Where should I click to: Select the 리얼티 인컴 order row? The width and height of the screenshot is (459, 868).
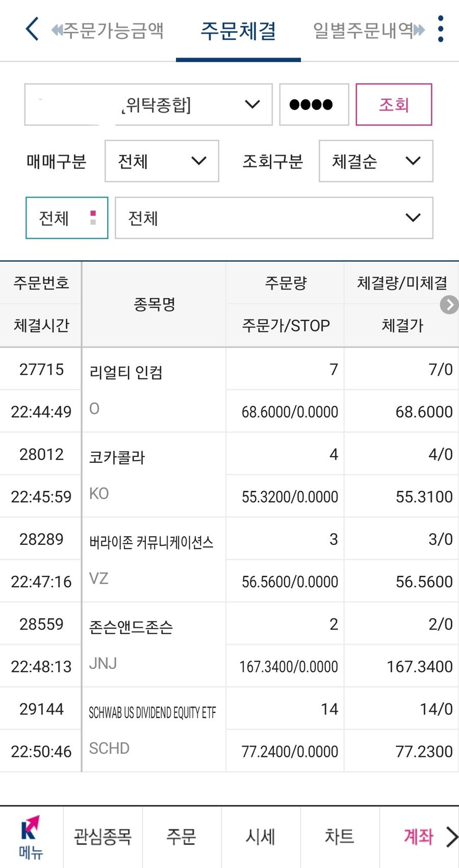pyautogui.click(x=229, y=390)
